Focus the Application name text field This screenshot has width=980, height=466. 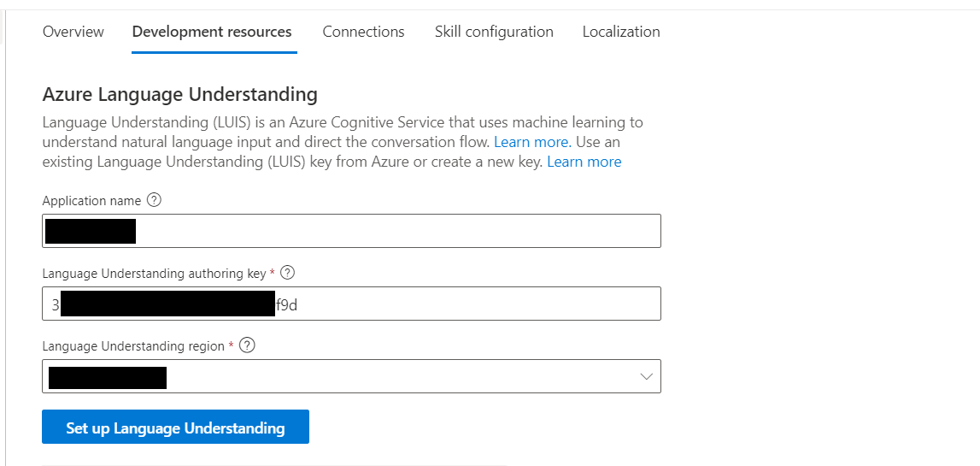[x=393, y=231]
